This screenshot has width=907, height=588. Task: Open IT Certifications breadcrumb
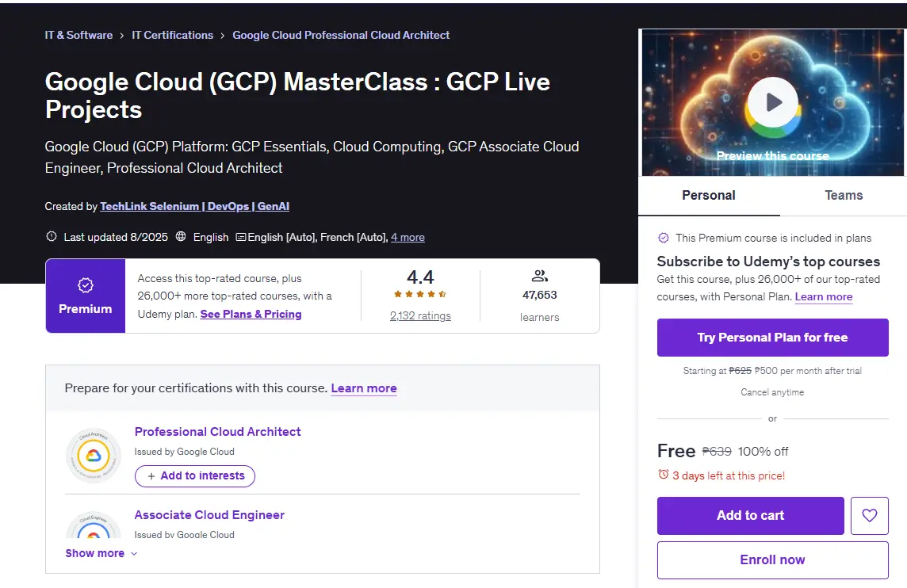click(172, 36)
